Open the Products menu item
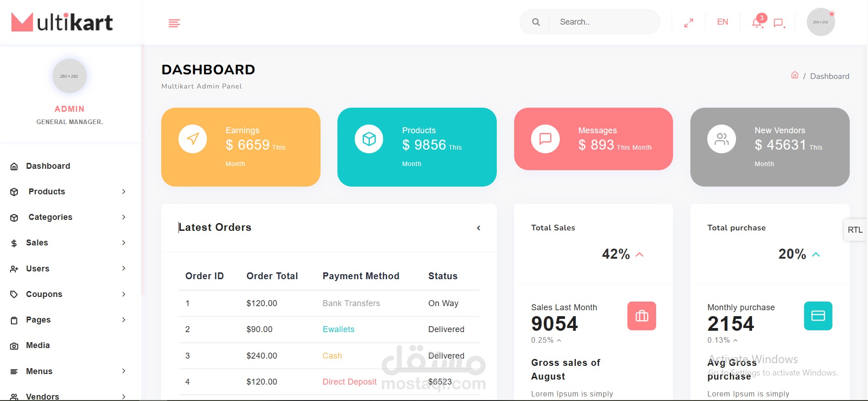This screenshot has height=401, width=868. (x=47, y=192)
